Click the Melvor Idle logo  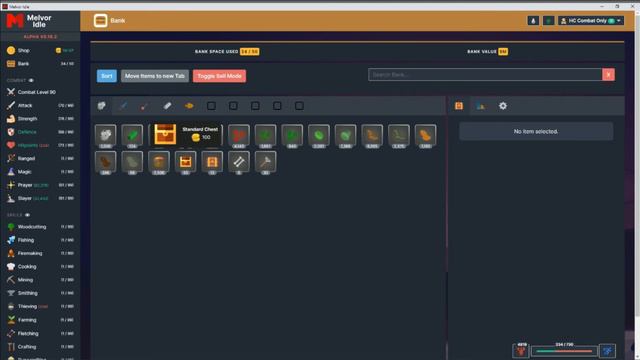[29, 20]
